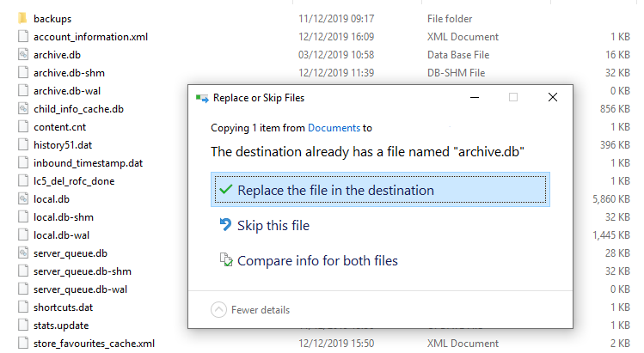Select store_favourites_cache.xml file entry
Screen dimensions: 644x353
[x=94, y=344]
